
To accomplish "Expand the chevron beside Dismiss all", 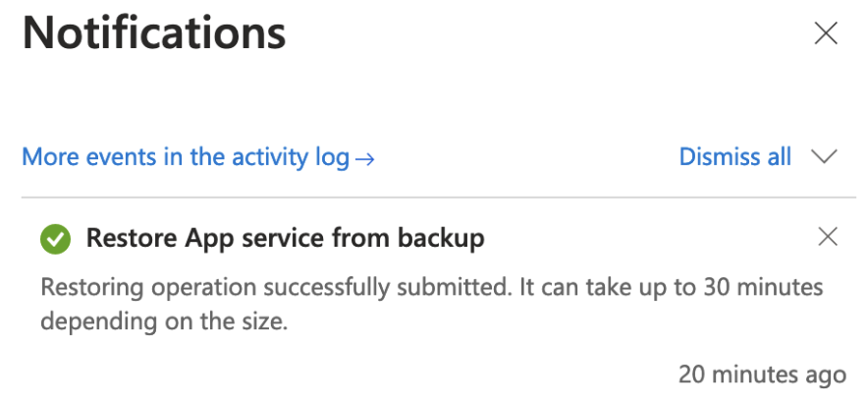I will click(x=824, y=157).
